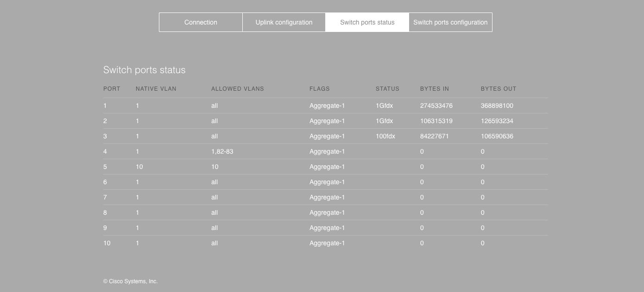Open the Switch ports configuration tab
The width and height of the screenshot is (644, 292).
(x=450, y=22)
